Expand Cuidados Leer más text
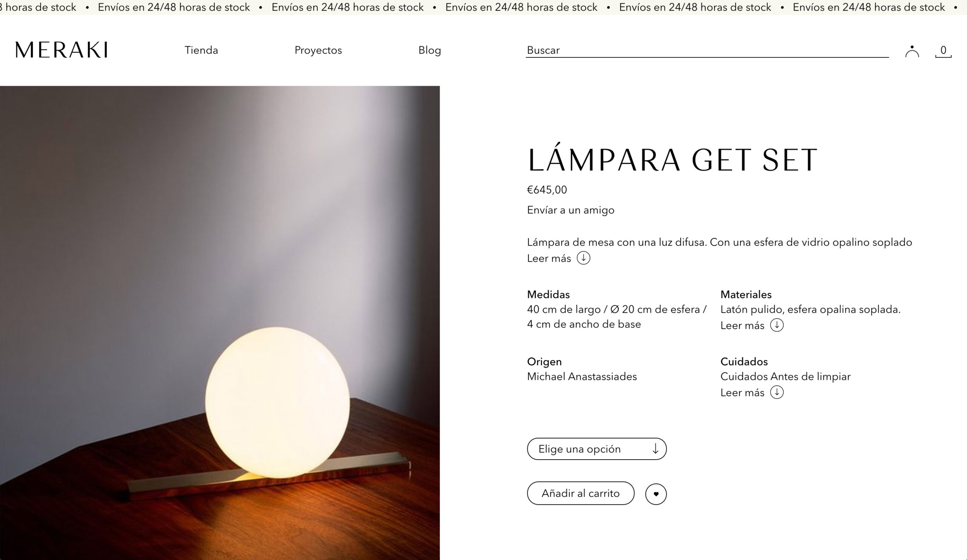The image size is (967, 560). point(742,393)
